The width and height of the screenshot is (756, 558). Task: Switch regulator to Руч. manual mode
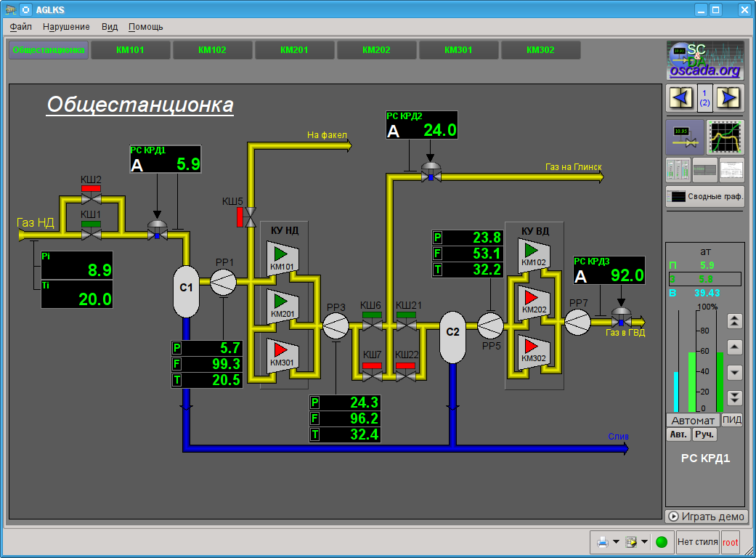pos(704,434)
